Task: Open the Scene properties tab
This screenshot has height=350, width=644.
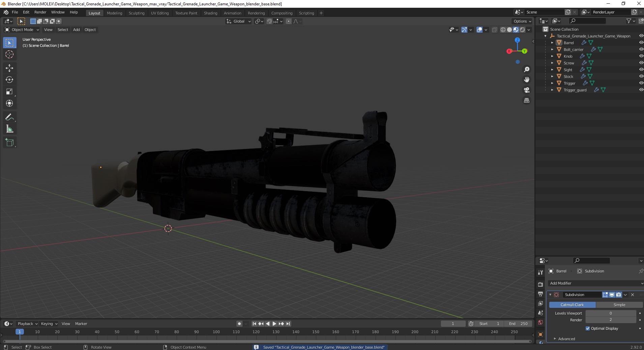Action: [540, 313]
